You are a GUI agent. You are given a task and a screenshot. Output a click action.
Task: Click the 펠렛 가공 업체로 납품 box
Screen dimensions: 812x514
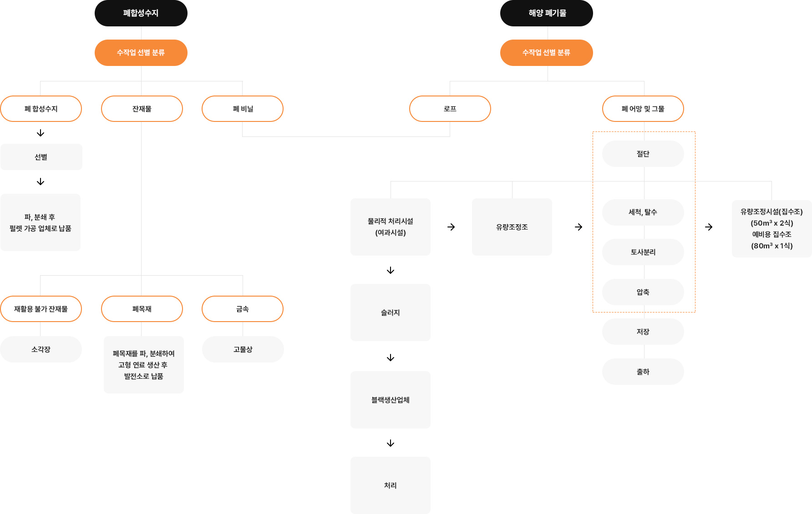[x=41, y=222]
